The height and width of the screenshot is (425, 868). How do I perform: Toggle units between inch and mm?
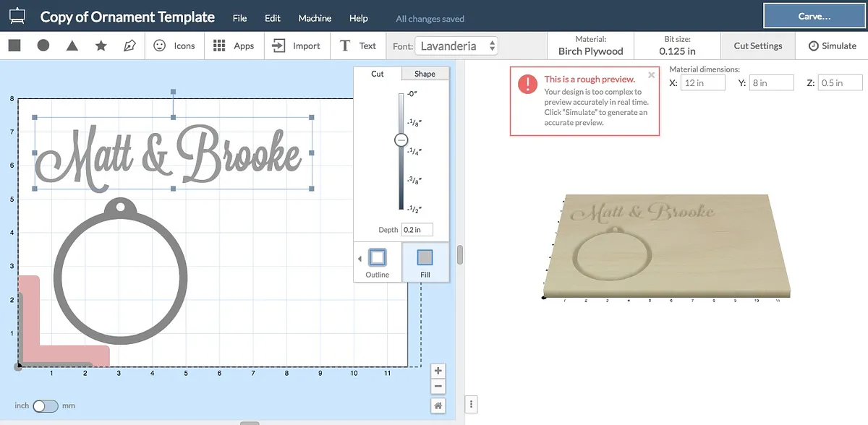(45, 405)
